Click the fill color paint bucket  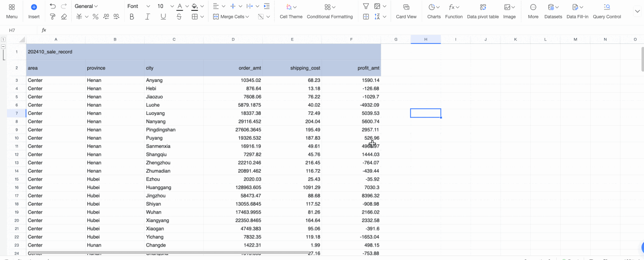[x=194, y=6]
